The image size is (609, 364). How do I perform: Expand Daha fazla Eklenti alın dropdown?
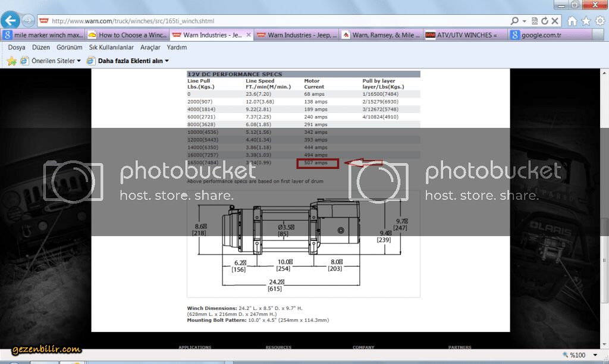coord(167,61)
